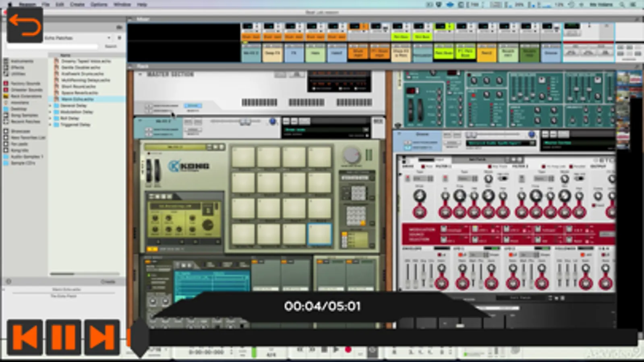Click the Create button in the browser

tap(108, 282)
